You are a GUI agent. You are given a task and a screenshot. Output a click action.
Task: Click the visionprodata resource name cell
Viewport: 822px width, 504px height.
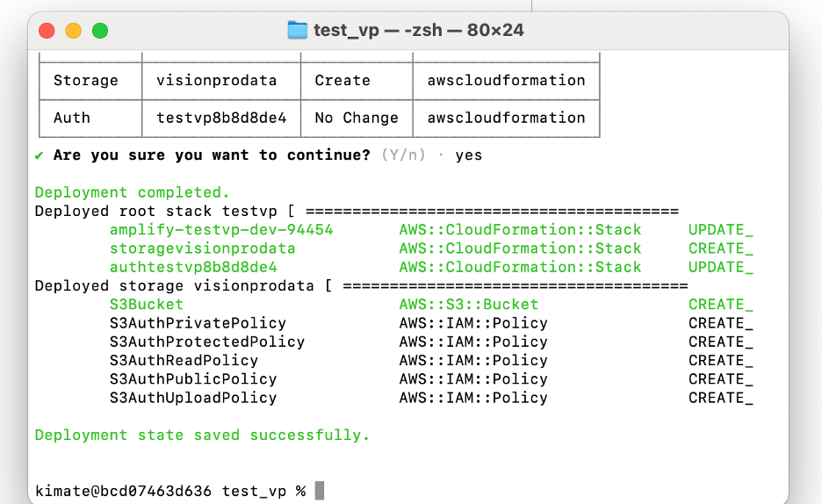tap(216, 81)
